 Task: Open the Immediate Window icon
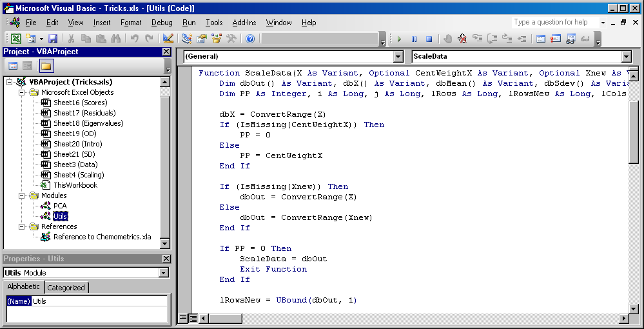555,39
